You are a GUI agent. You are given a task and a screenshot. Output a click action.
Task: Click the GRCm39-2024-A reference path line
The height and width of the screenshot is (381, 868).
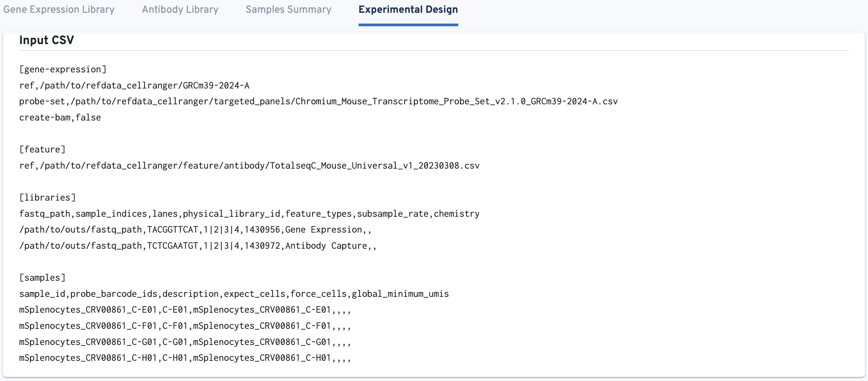[134, 85]
